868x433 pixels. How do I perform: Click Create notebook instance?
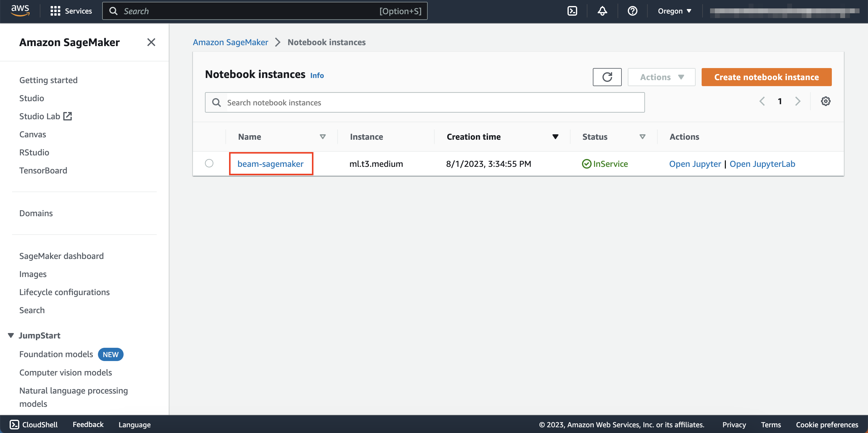[x=766, y=77]
